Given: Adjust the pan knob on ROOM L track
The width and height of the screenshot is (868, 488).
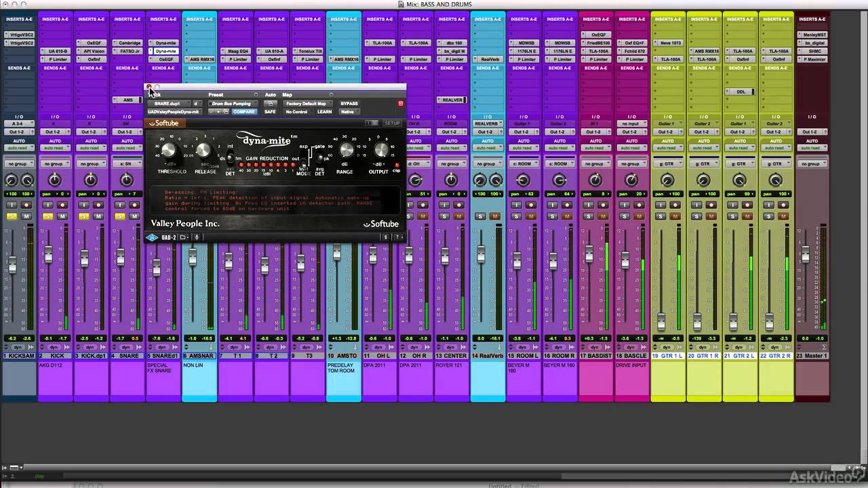Looking at the screenshot, I should click(523, 180).
